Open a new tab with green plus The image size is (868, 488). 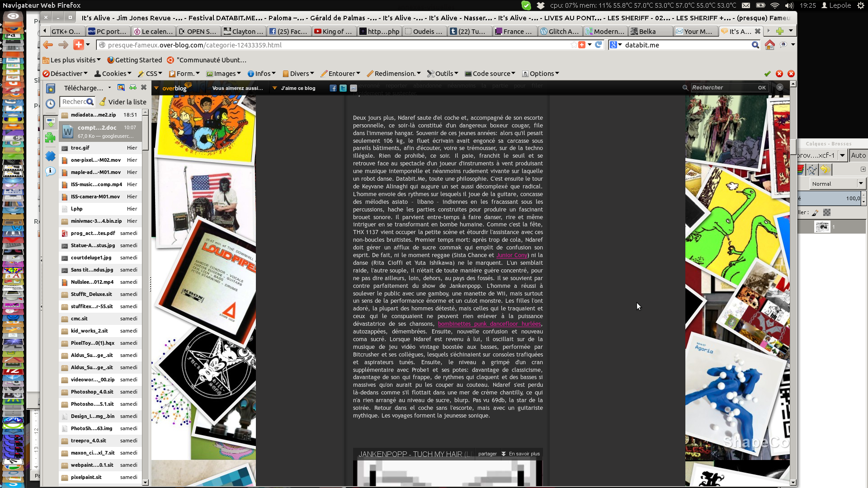[779, 31]
